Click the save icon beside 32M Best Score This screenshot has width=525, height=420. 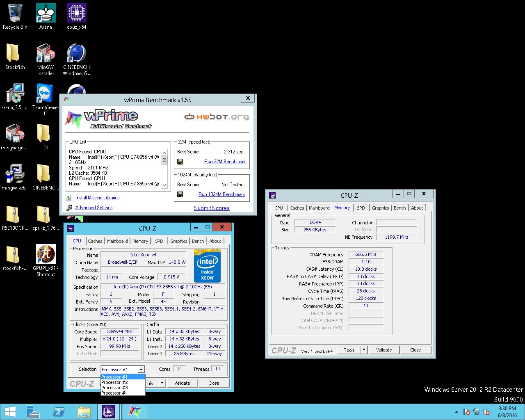tap(180, 162)
